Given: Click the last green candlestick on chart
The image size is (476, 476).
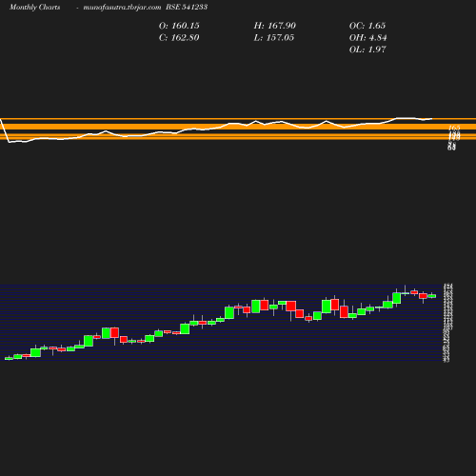Looking at the screenshot, I should pyautogui.click(x=432, y=296).
